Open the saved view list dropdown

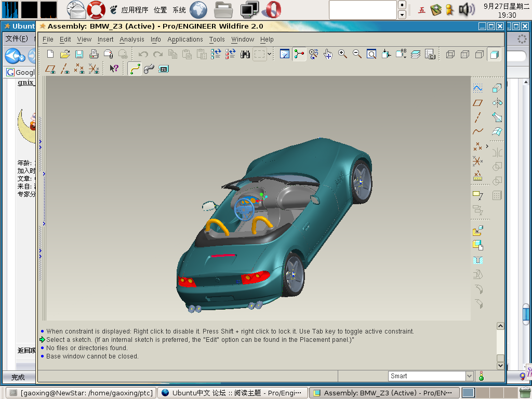click(401, 54)
